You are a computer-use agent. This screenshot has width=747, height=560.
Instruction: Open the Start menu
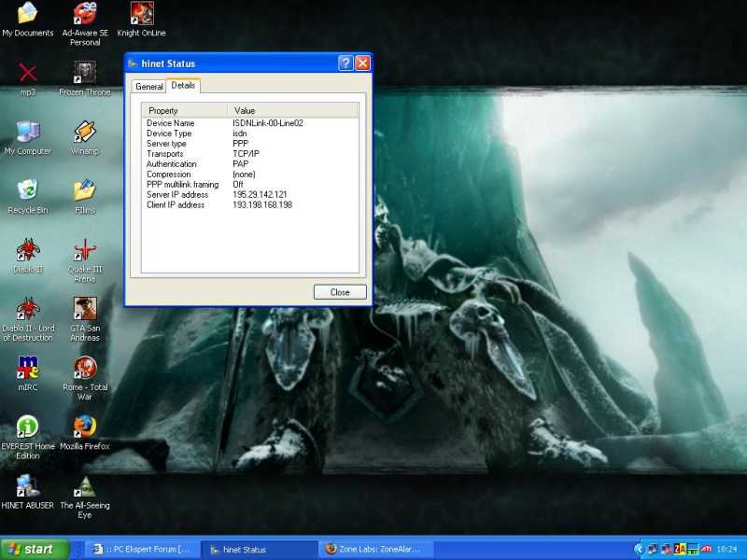pos(35,549)
